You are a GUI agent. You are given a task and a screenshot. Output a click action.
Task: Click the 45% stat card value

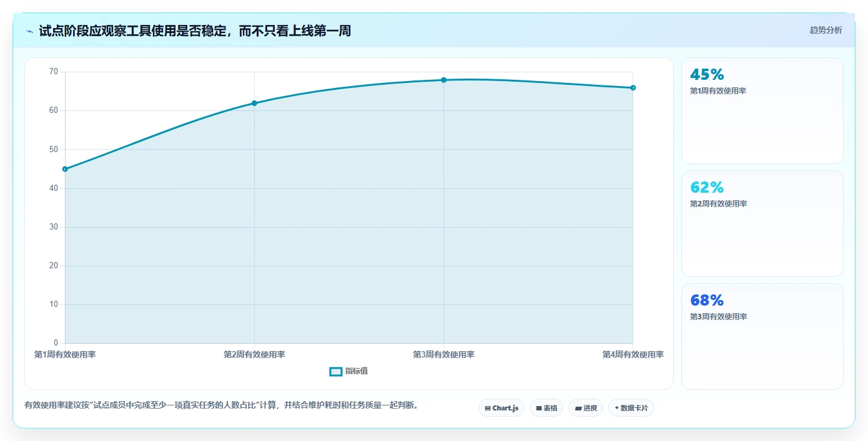click(707, 75)
